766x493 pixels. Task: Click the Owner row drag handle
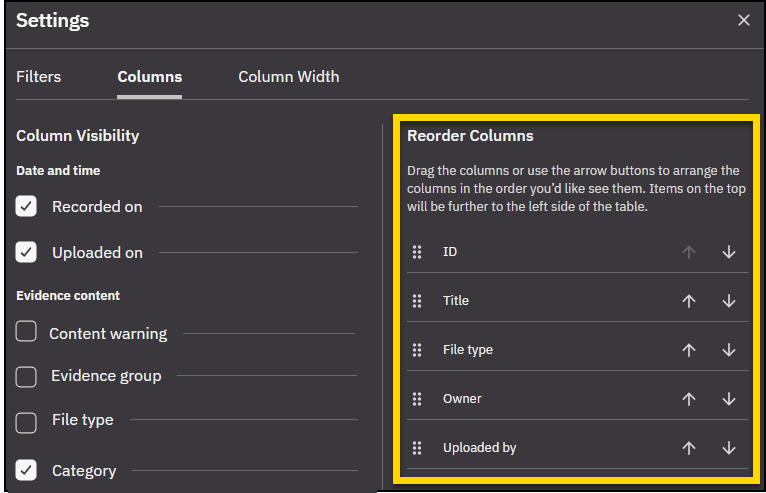pyautogui.click(x=418, y=399)
